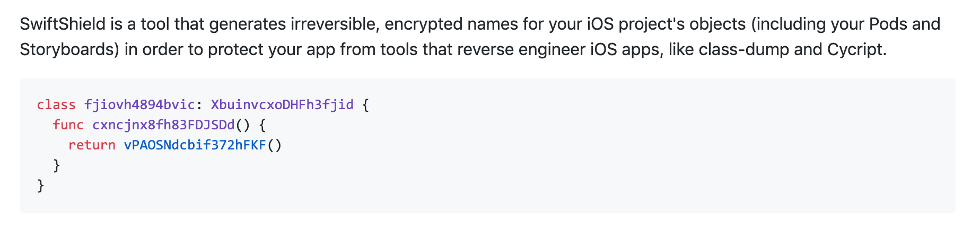The image size is (980, 230).
Task: Click the blue call vPAOSNdcbif372hFKF
Action: tap(195, 145)
